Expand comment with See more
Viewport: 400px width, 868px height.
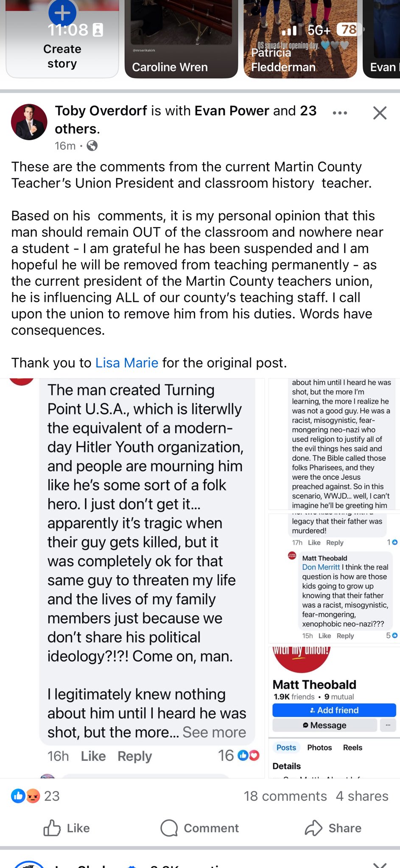pos(214,732)
